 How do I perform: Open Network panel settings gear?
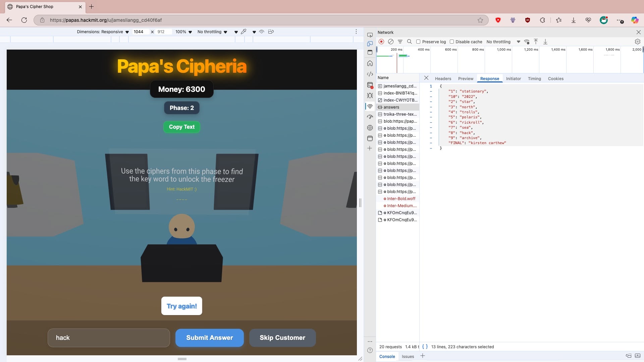638,42
